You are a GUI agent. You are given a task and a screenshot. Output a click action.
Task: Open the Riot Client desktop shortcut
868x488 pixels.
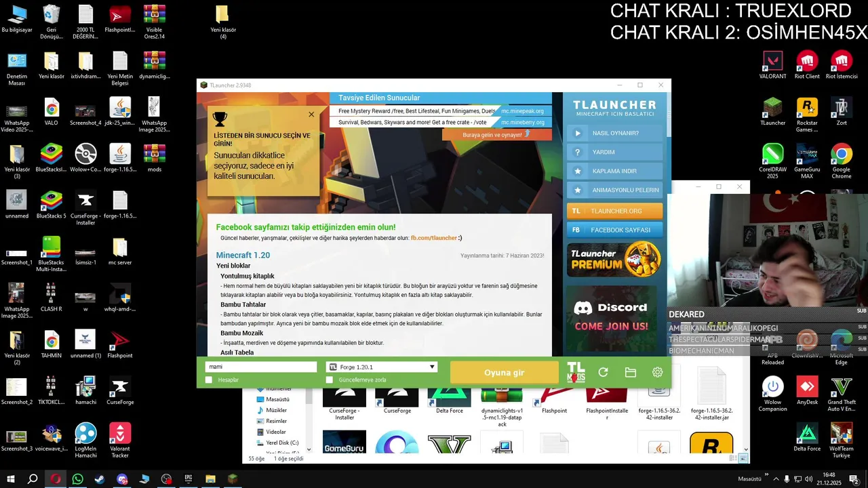click(807, 66)
